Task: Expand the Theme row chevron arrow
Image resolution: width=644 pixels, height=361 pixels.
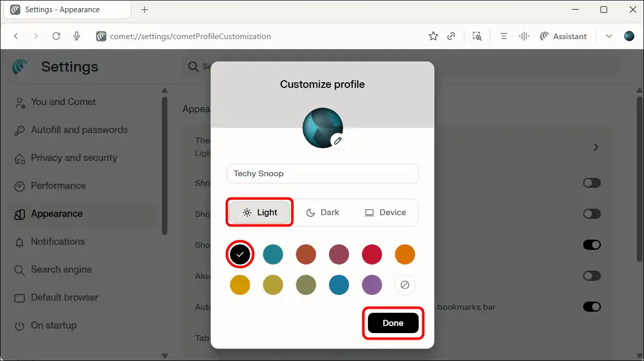Action: 596,147
